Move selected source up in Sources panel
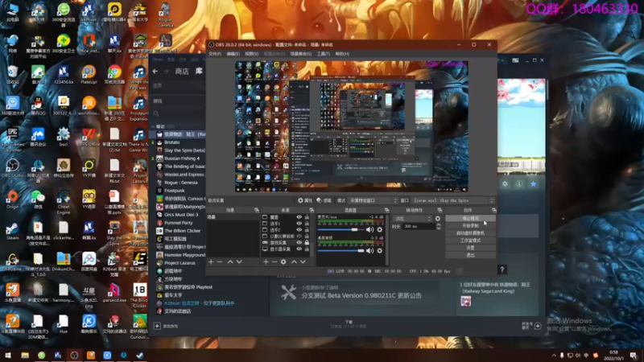The image size is (644, 362). [x=294, y=262]
